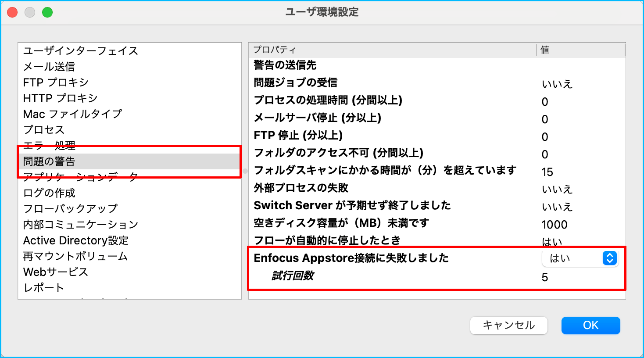Image resolution: width=644 pixels, height=358 pixels.
Task: Select the プロセスの処理時間 (分間以上) property
Action: tap(328, 100)
